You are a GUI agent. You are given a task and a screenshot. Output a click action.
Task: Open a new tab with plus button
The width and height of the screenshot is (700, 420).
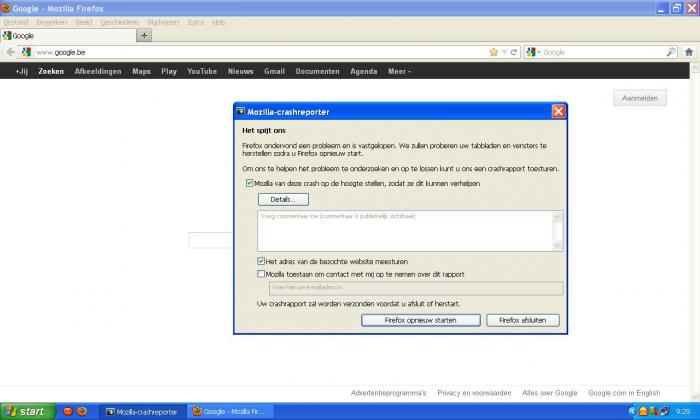144,35
